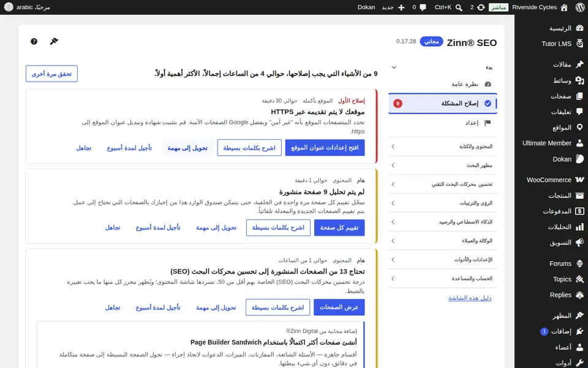Click the التسويق megaphone icon
The image size is (588, 368).
pos(579,243)
